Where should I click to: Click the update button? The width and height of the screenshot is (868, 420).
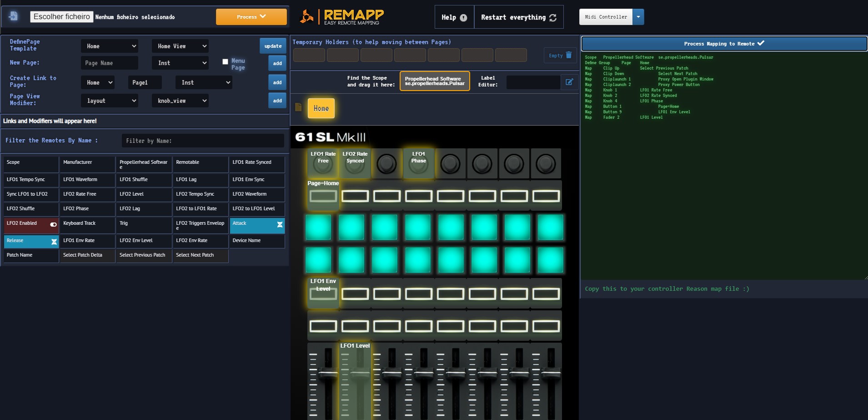click(x=273, y=46)
